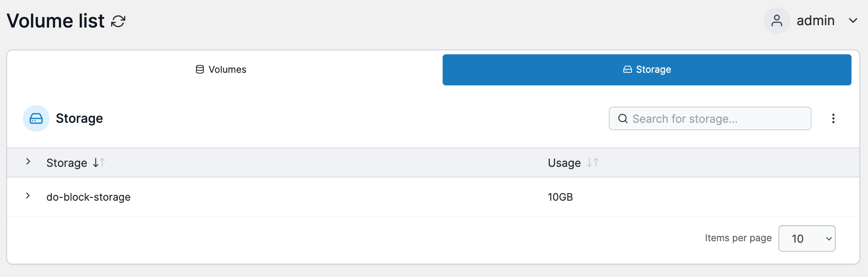Open the three-dot options menu
868x277 pixels.
[833, 118]
